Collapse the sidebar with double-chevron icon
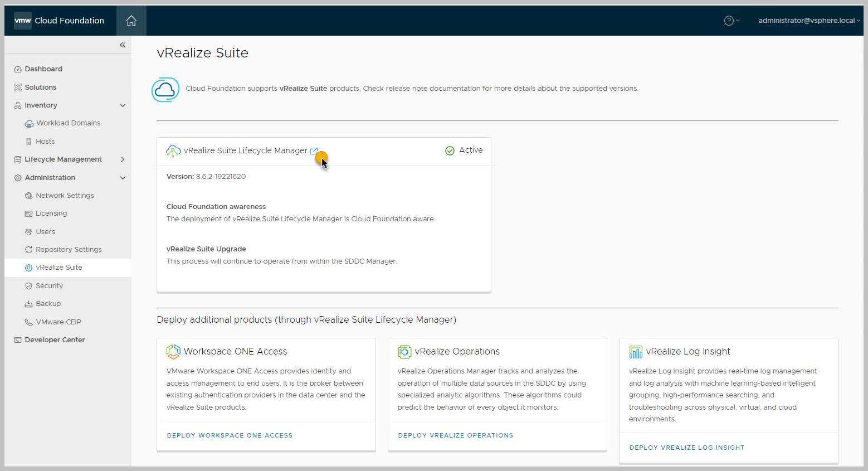Screen dimensions: 868x471 pyautogui.click(x=123, y=45)
